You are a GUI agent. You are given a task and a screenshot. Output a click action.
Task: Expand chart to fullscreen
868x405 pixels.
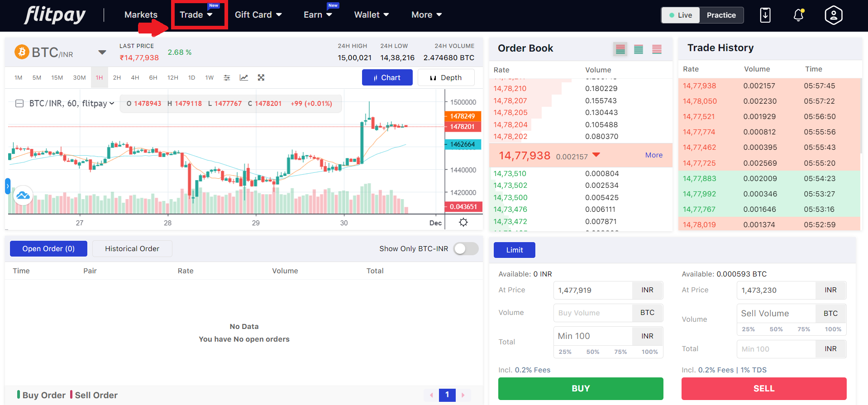261,78
